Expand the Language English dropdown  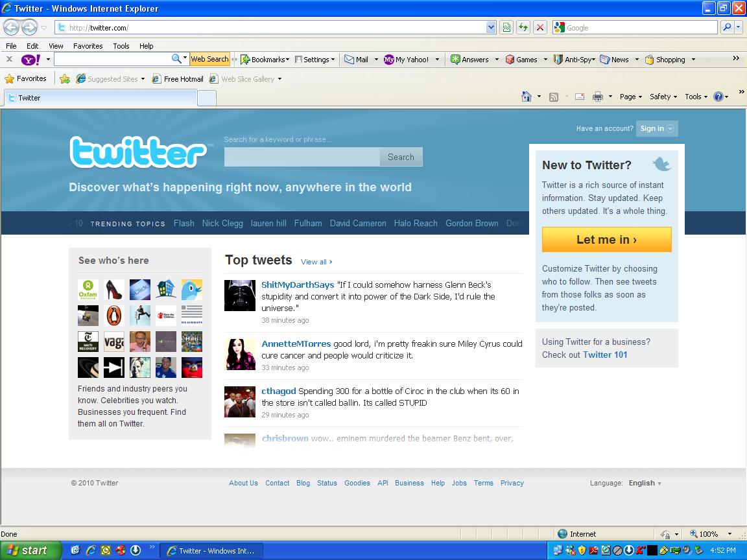pos(645,483)
